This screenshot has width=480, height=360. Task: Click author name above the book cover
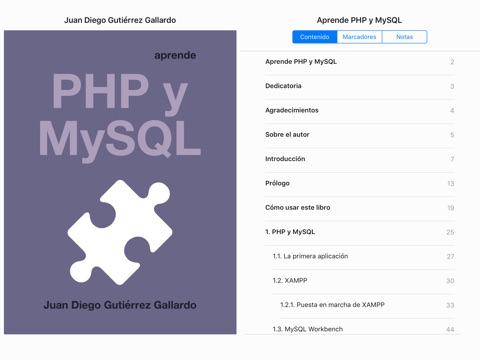tap(120, 20)
